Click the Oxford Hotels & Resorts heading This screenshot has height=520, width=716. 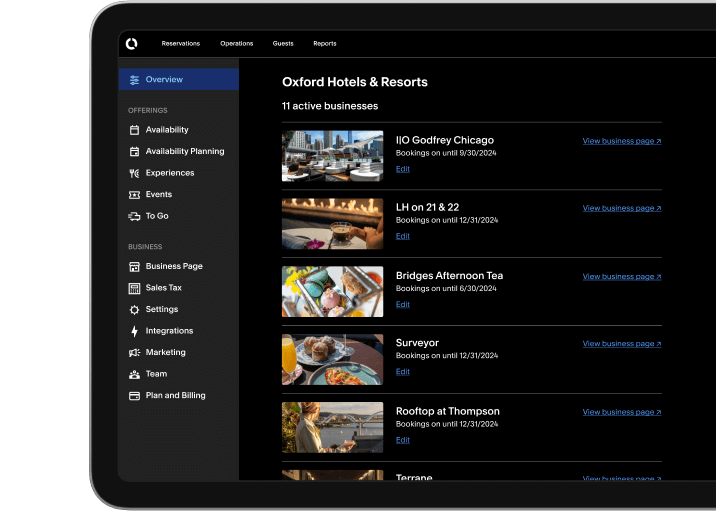click(x=355, y=82)
